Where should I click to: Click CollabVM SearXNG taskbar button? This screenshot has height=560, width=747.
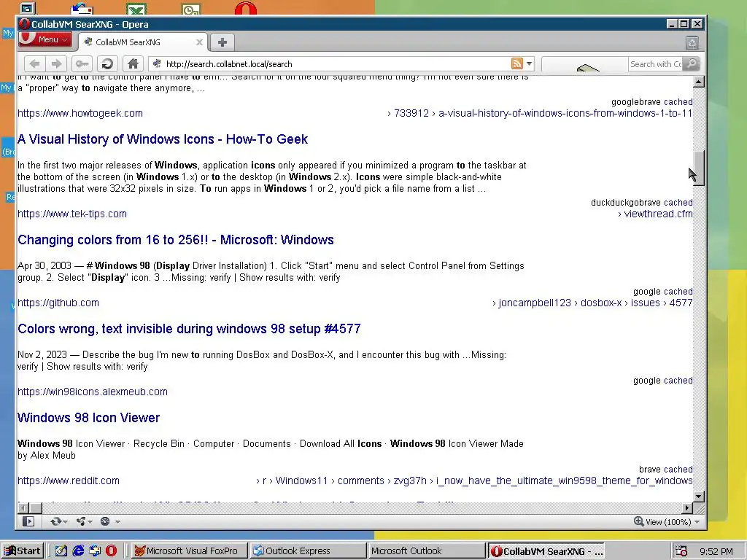point(546,551)
